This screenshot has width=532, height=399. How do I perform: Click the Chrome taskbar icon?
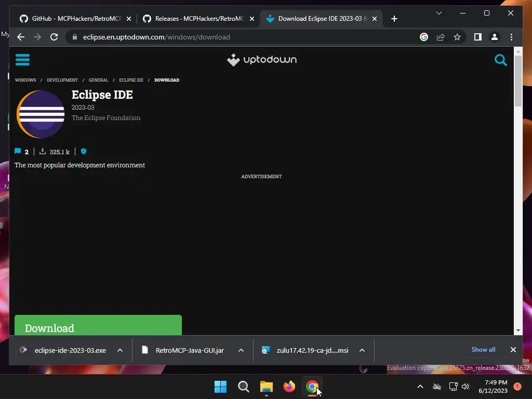[312, 387]
